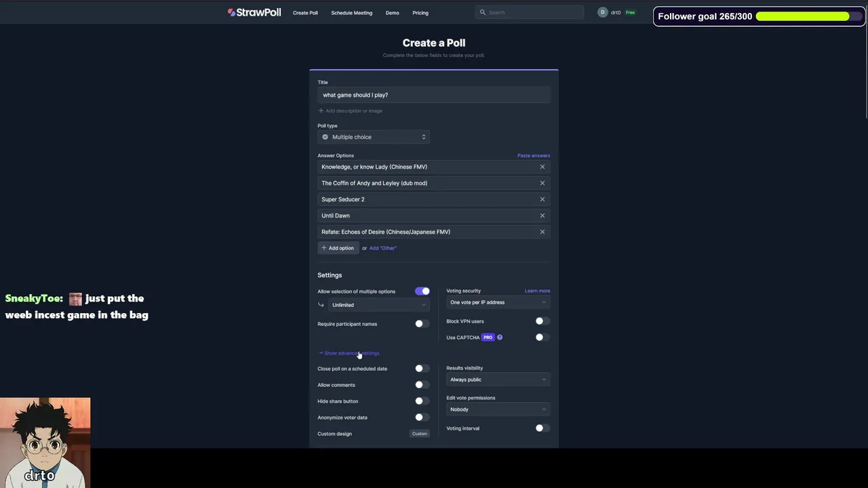Click the search magnifier icon
The width and height of the screenshot is (868, 488).
pyautogui.click(x=483, y=12)
